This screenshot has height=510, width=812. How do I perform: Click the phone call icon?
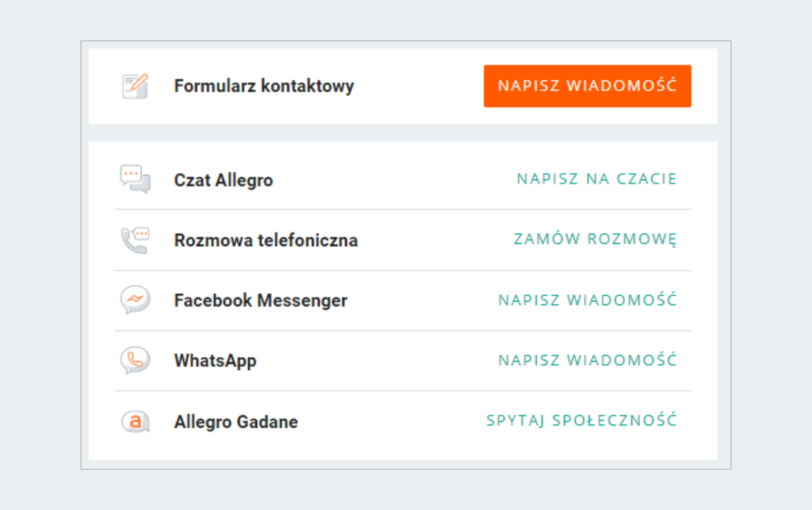tap(135, 240)
